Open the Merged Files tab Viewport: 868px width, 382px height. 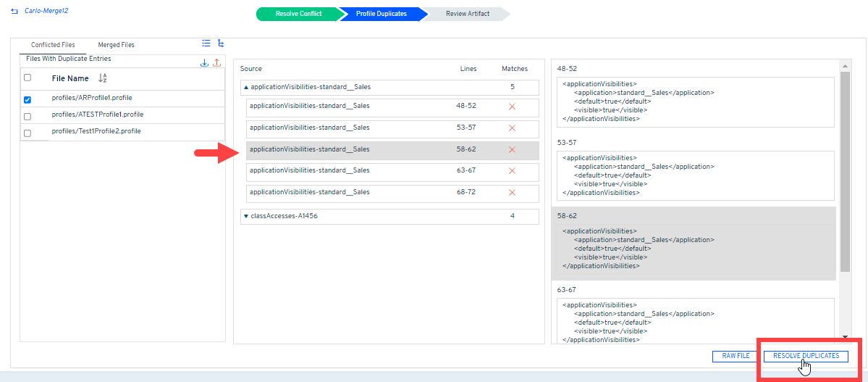click(116, 45)
